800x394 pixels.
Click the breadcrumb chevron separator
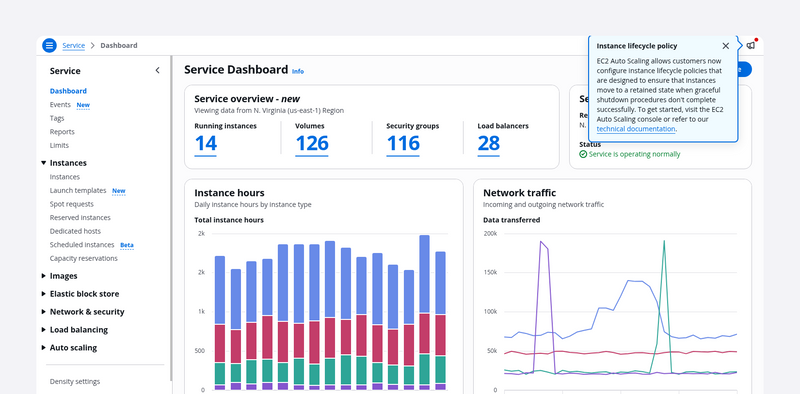(x=93, y=45)
